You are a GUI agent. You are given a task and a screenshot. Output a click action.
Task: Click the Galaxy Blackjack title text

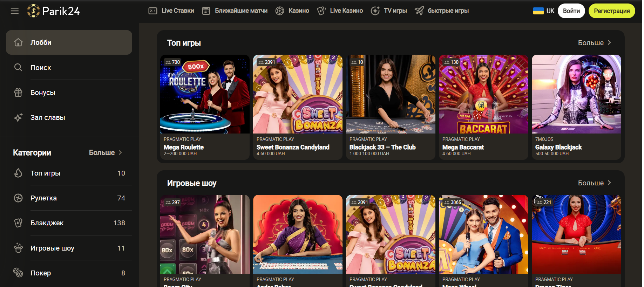point(558,147)
